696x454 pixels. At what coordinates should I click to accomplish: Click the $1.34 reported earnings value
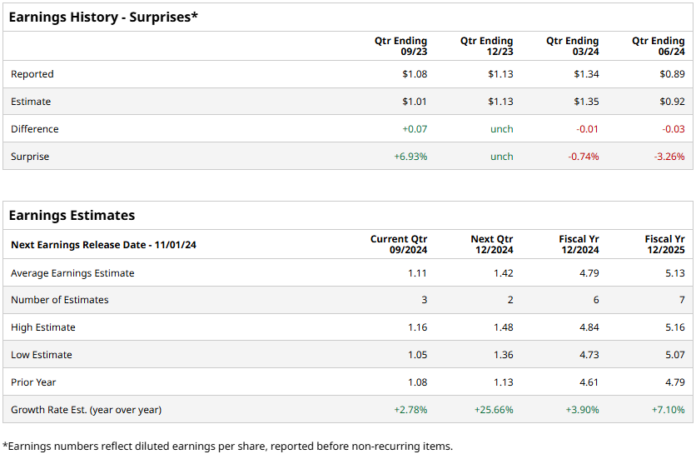pyautogui.click(x=587, y=74)
